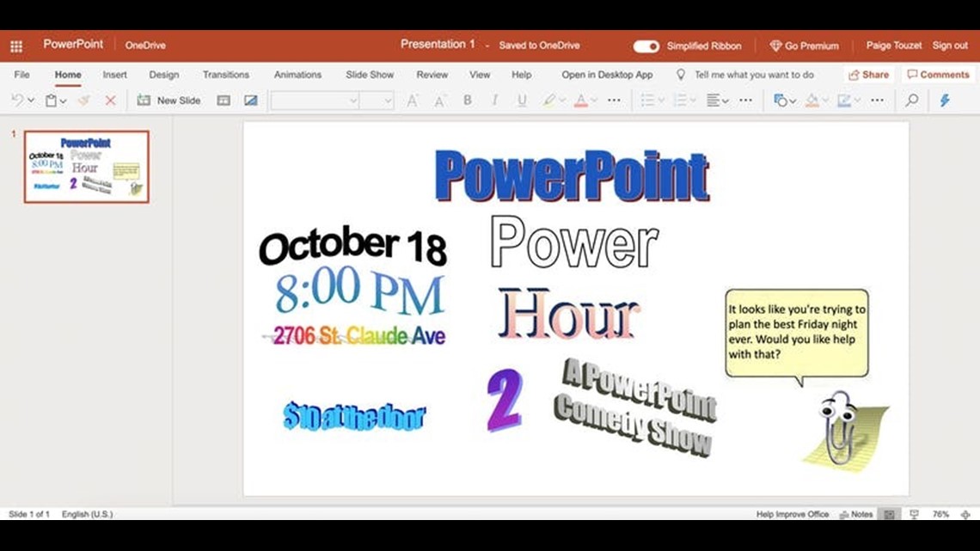Toggle the Simplified Ribbon switch
Screen dimensions: 980x551
646,46
